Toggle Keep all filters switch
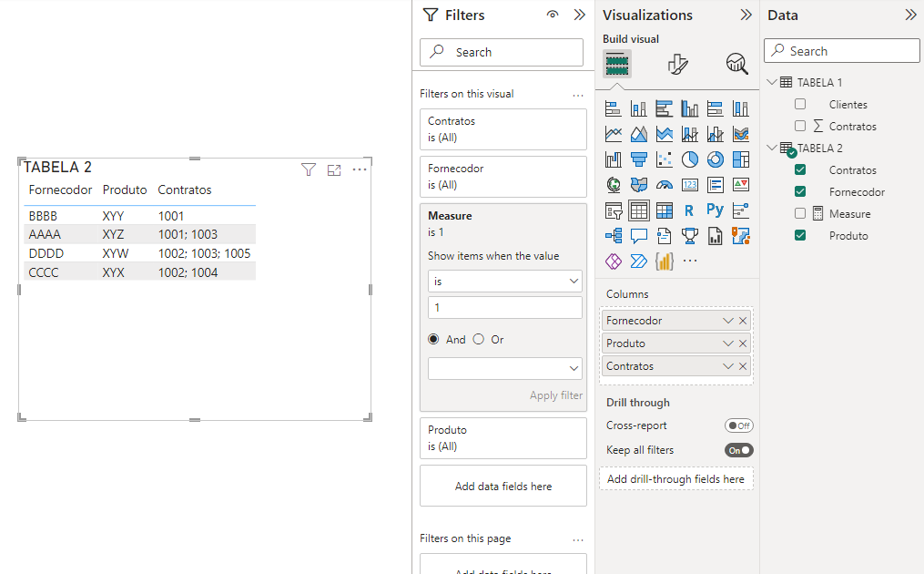924x574 pixels. (739, 450)
